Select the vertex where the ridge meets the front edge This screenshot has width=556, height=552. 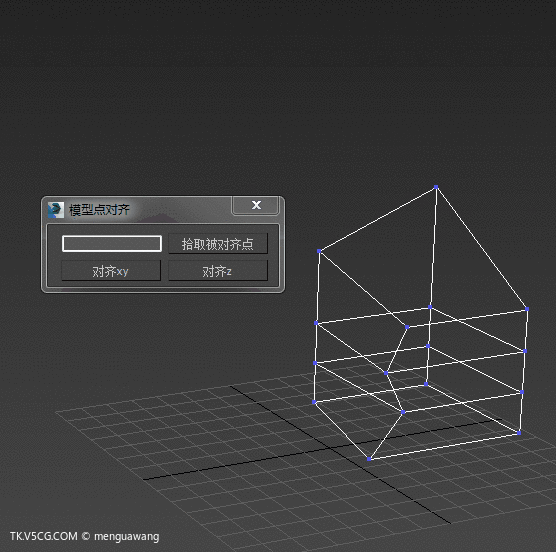tap(407, 327)
